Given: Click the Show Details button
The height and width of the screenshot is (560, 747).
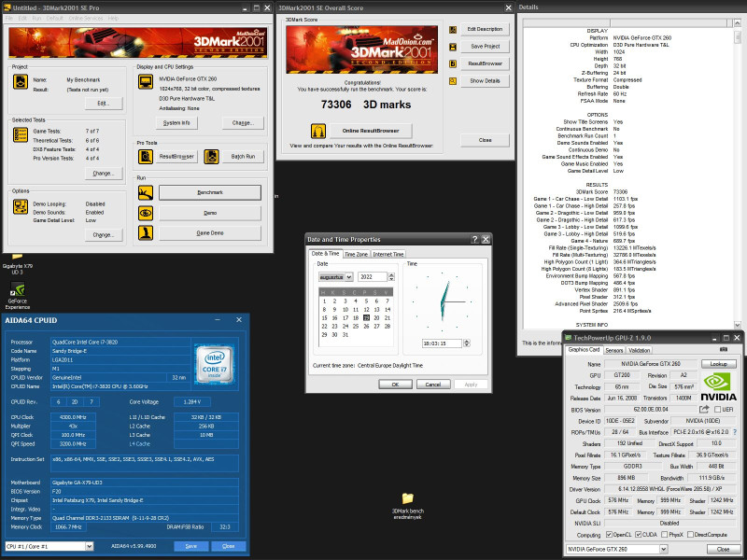Looking at the screenshot, I should pos(485,81).
